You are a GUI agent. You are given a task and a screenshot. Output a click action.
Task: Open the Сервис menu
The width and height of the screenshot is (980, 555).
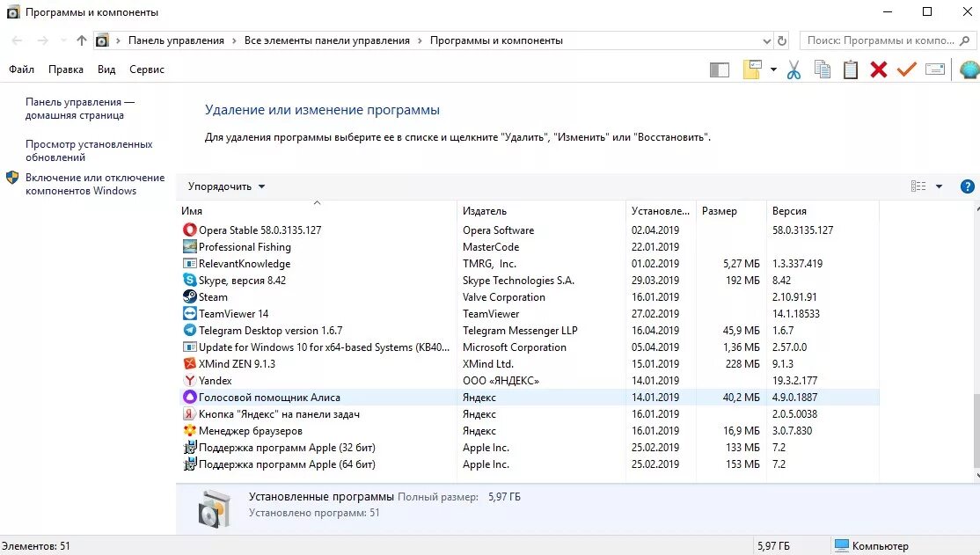coord(147,69)
